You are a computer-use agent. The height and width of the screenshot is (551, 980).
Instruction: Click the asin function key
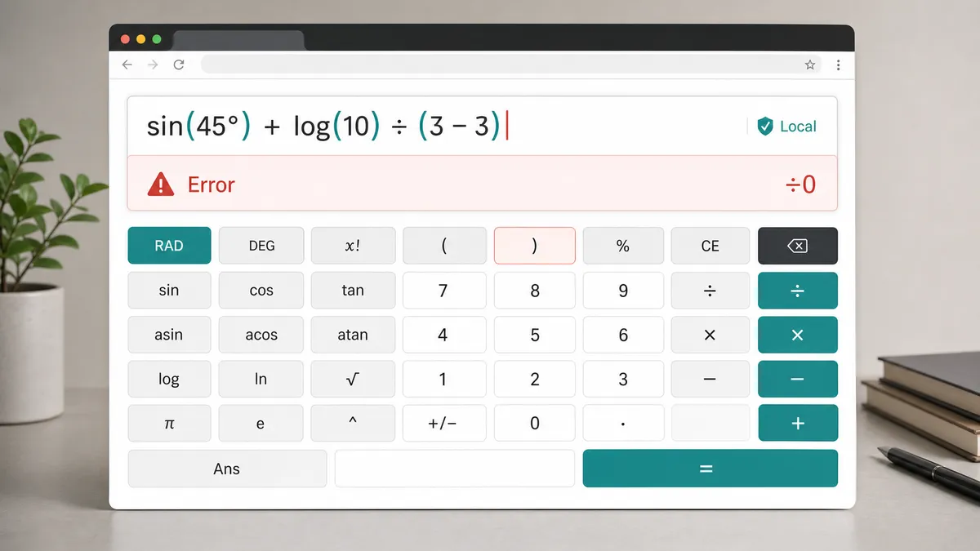click(x=169, y=335)
